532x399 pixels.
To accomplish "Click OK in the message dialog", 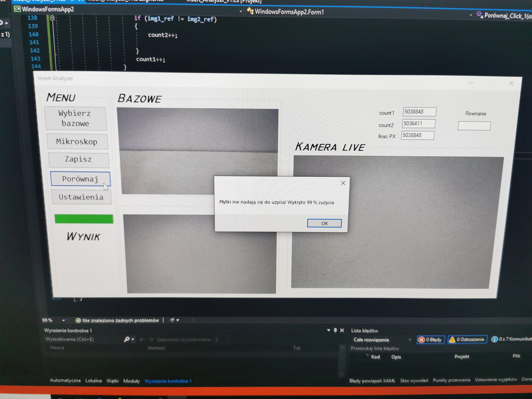I will (x=324, y=223).
